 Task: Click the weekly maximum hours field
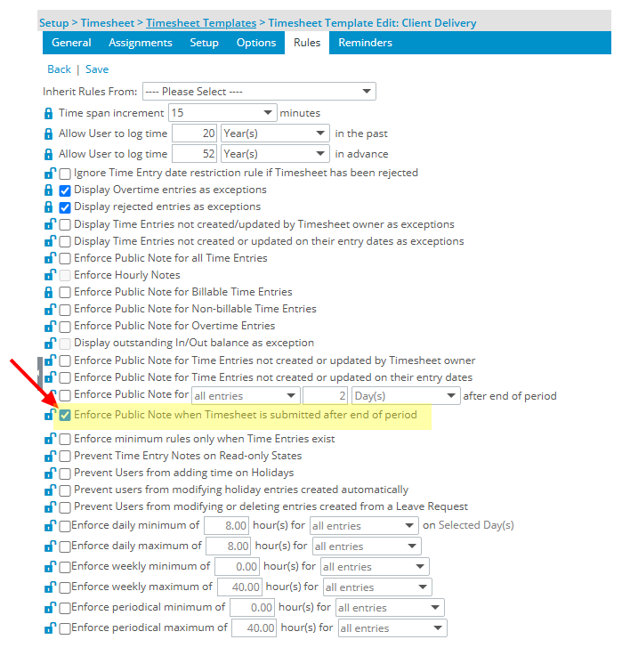(240, 587)
